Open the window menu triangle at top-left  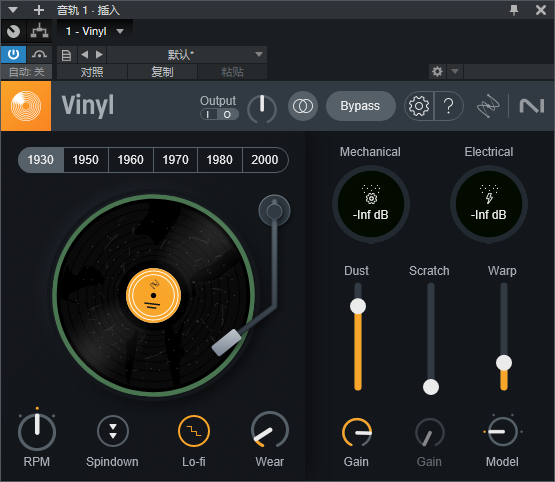13,10
